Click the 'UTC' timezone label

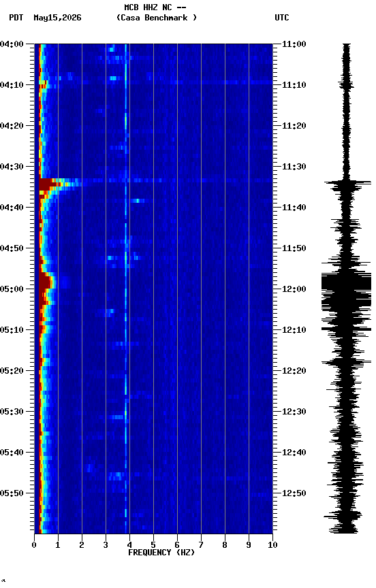[282, 18]
